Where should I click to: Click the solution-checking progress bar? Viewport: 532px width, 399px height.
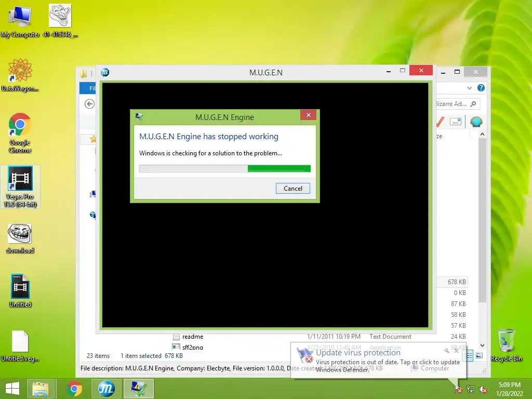[x=224, y=169]
